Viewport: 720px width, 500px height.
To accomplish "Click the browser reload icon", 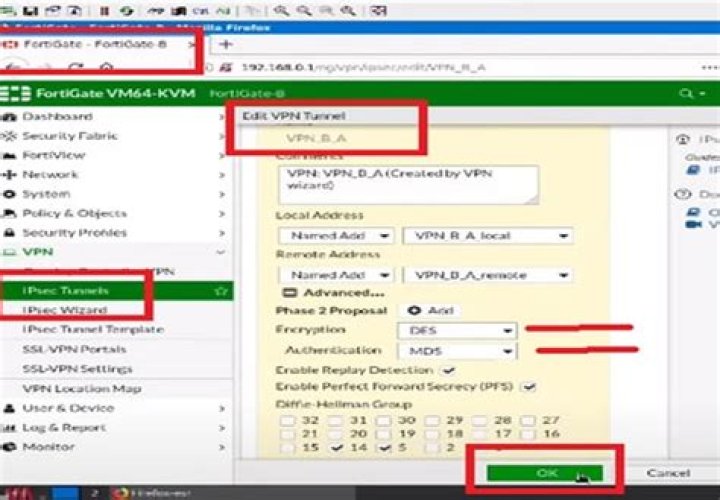I will [75, 67].
